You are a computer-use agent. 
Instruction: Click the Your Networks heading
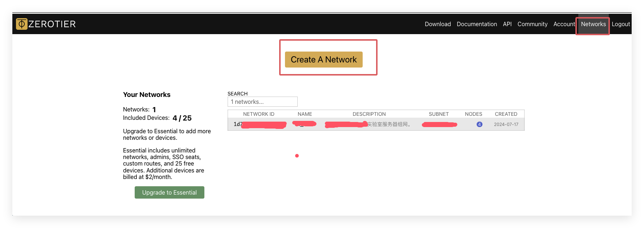[x=147, y=95]
